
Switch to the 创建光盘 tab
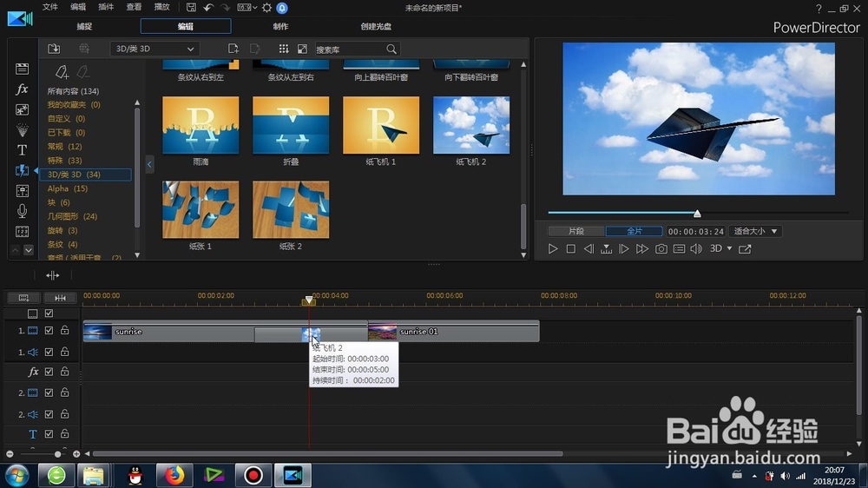(376, 26)
